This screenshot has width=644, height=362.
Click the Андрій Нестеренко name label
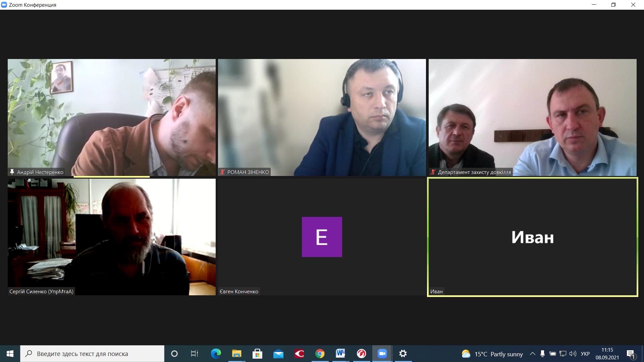coord(40,172)
